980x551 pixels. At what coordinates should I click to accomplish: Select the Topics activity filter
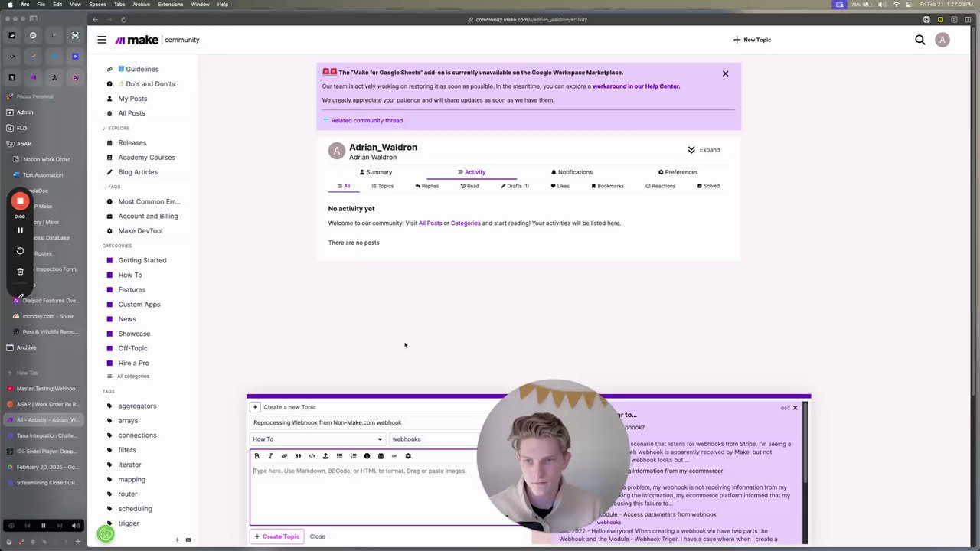(x=382, y=186)
